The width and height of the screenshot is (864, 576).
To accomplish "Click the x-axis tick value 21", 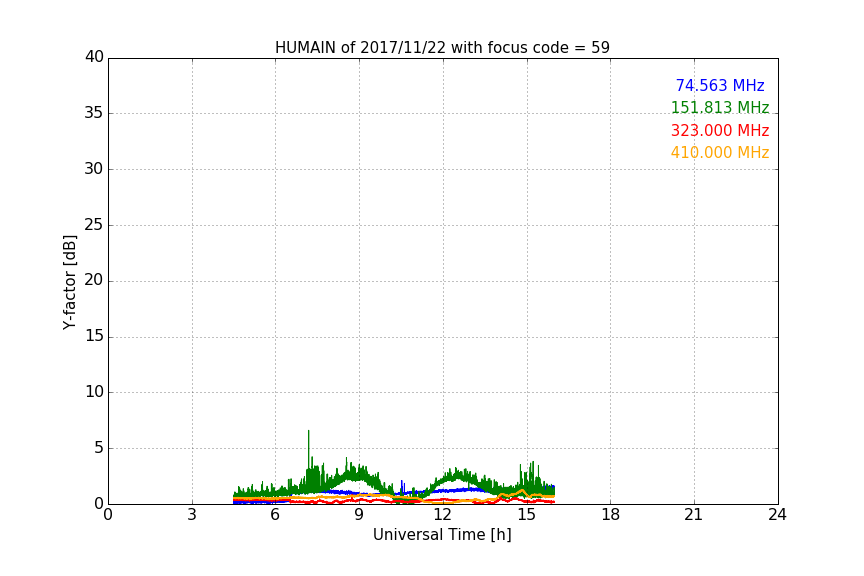I will [694, 515].
